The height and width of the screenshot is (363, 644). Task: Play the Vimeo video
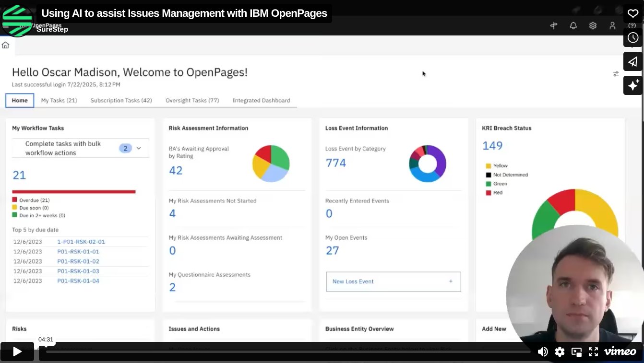coord(17,351)
